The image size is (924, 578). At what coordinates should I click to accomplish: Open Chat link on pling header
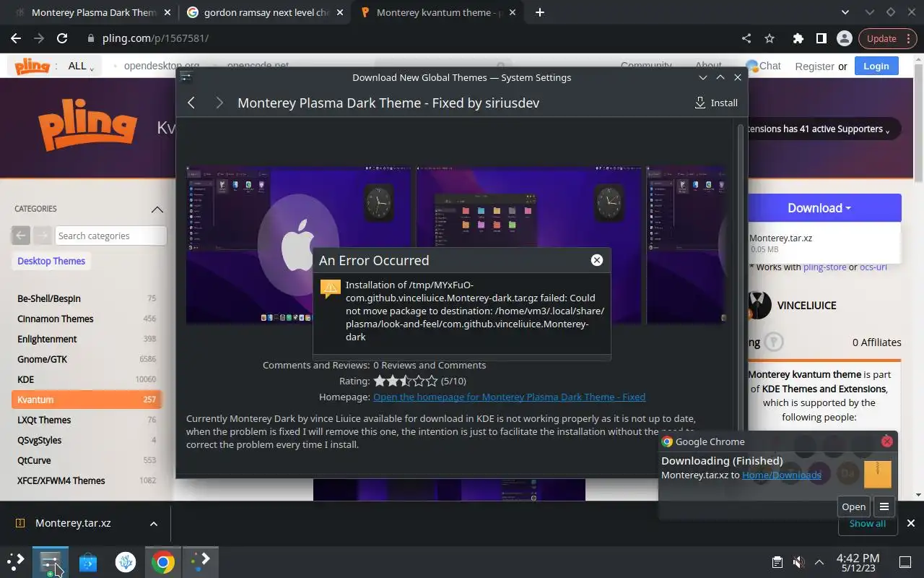(764, 66)
